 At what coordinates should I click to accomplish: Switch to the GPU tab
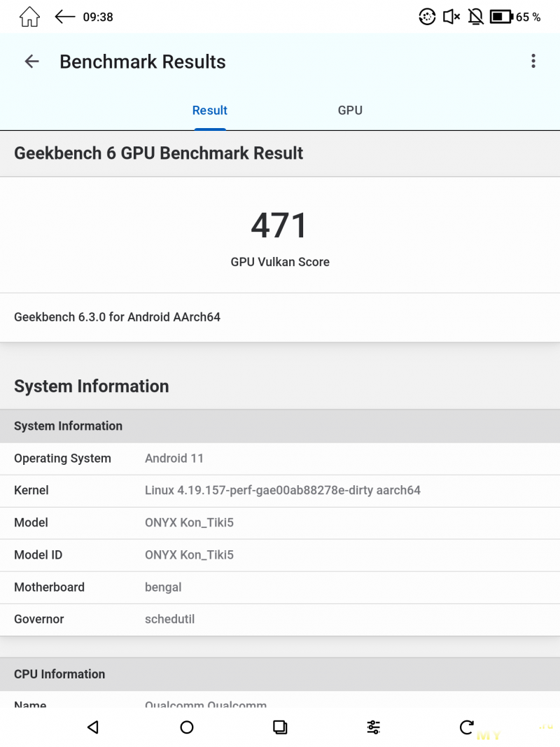(350, 111)
